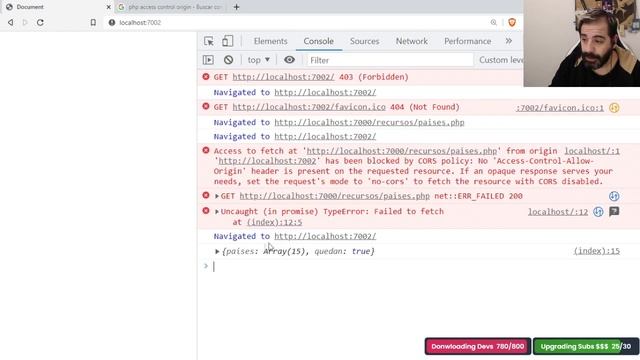Open the Sources tab

364,41
